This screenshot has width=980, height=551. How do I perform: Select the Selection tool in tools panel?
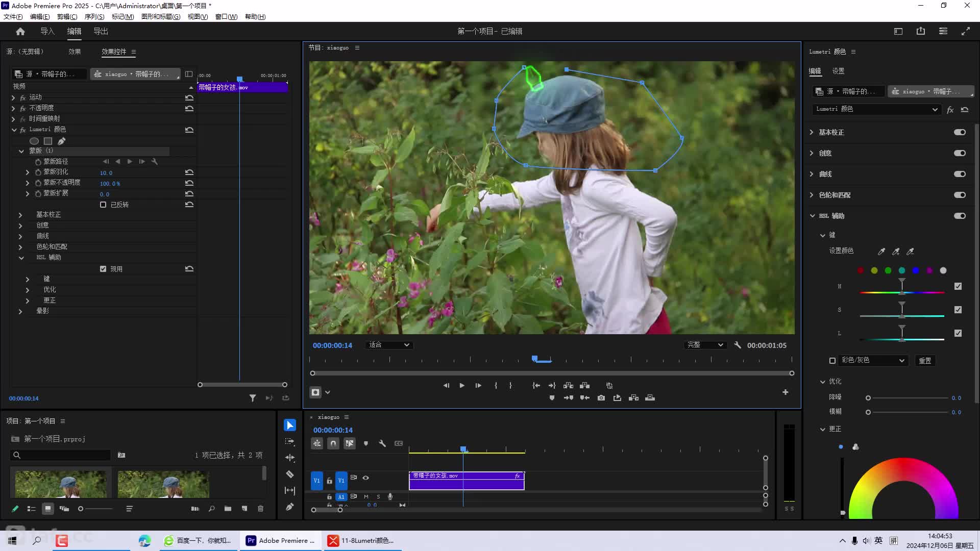tap(290, 425)
